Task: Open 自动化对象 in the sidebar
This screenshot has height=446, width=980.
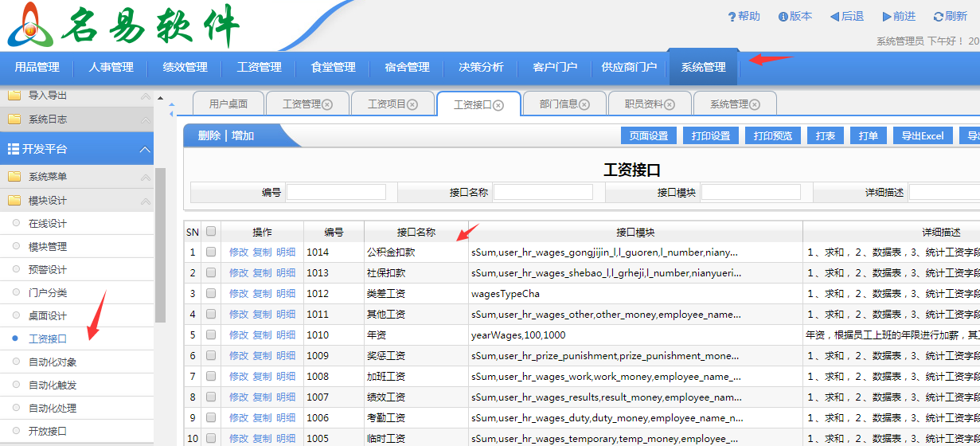Action: [x=53, y=362]
